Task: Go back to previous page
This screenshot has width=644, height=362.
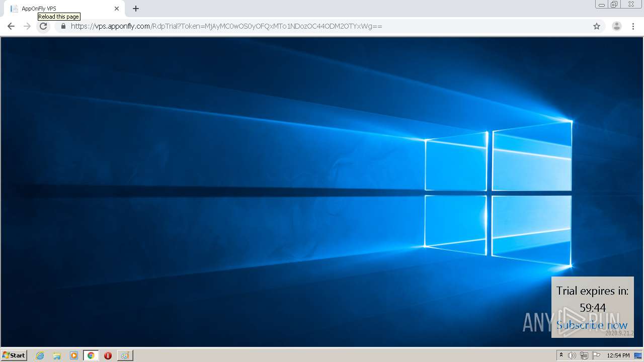Action: pos(11,26)
